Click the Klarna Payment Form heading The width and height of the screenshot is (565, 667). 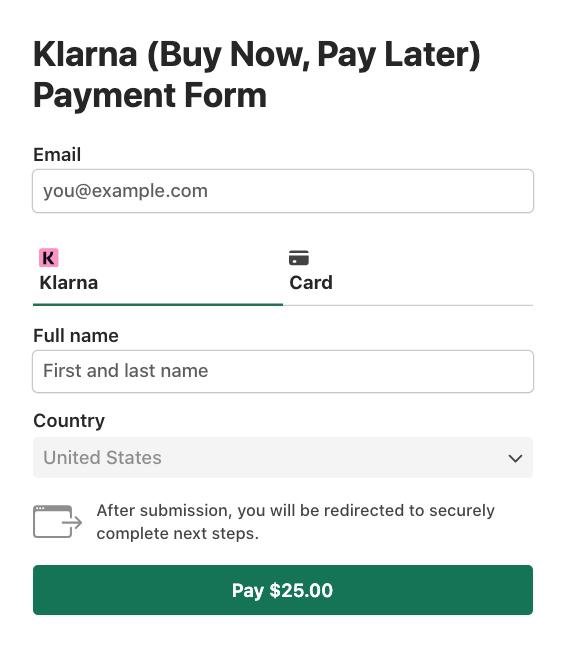pyautogui.click(x=257, y=74)
